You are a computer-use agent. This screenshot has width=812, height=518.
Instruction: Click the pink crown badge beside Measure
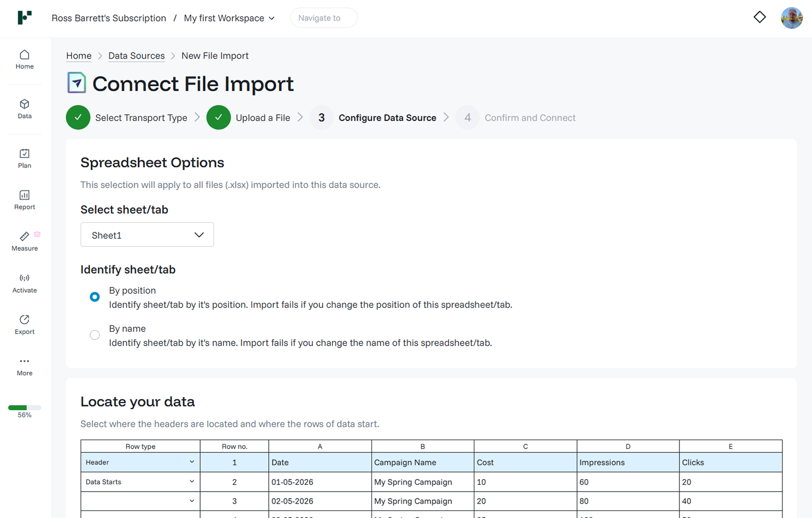tap(37, 234)
